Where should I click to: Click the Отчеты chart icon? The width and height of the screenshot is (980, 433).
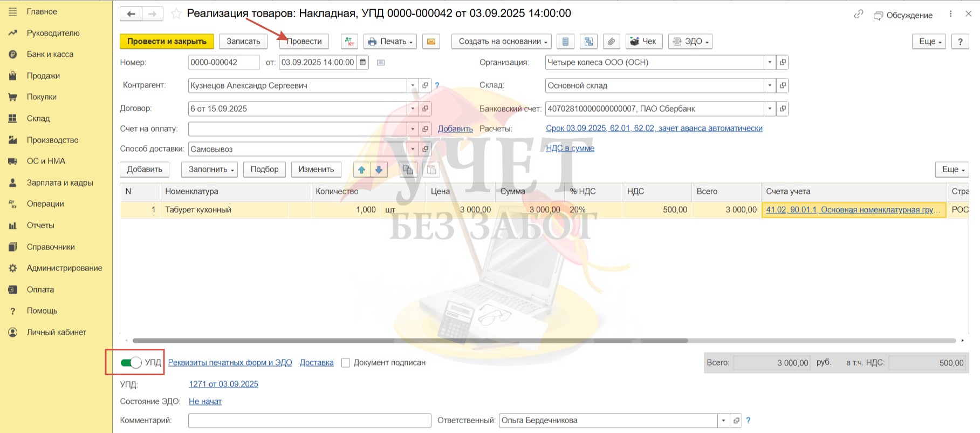(x=13, y=225)
